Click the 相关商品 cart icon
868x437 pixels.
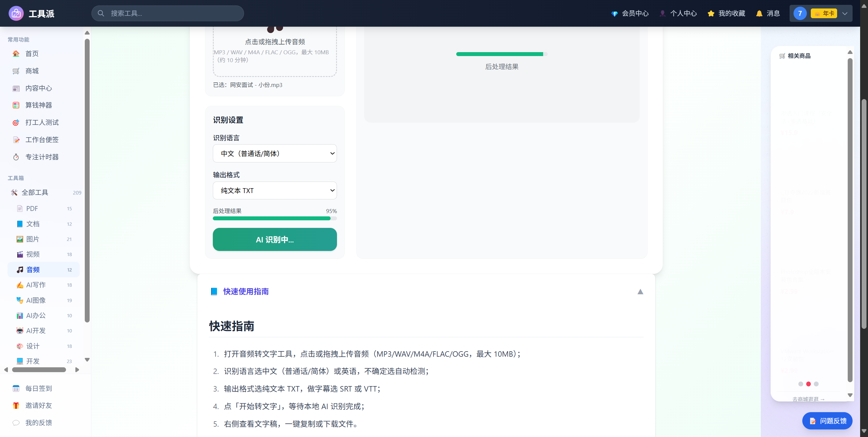pos(782,56)
